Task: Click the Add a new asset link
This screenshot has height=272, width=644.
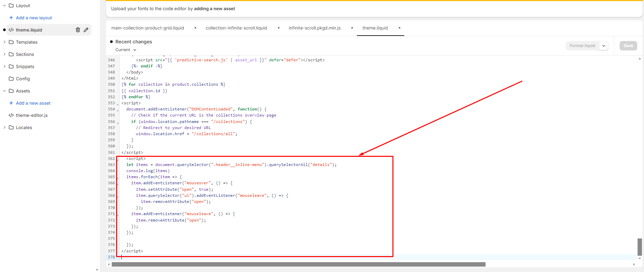Action: (x=33, y=103)
